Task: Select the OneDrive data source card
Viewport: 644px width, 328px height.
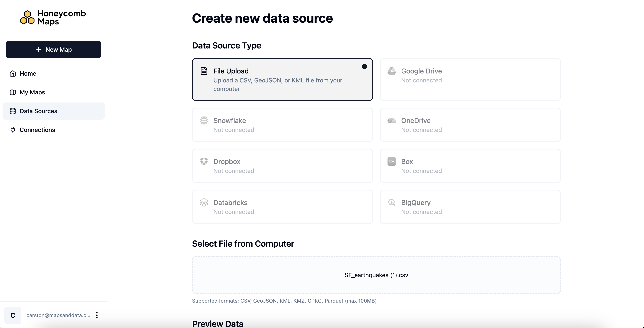Action: point(470,124)
